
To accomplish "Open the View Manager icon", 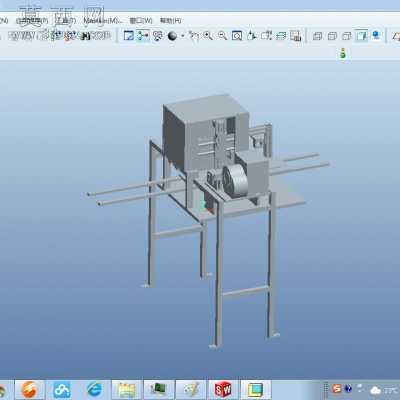I will pos(295,36).
